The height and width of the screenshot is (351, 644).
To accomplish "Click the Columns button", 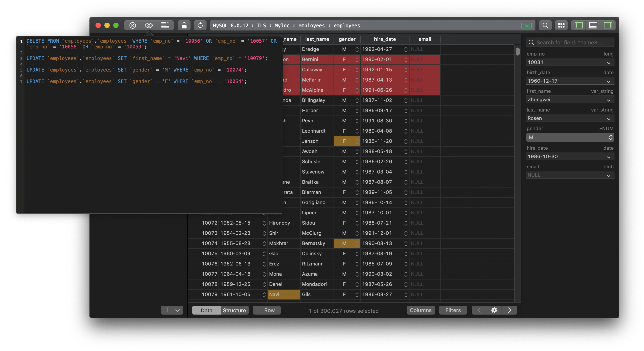I will [x=421, y=310].
